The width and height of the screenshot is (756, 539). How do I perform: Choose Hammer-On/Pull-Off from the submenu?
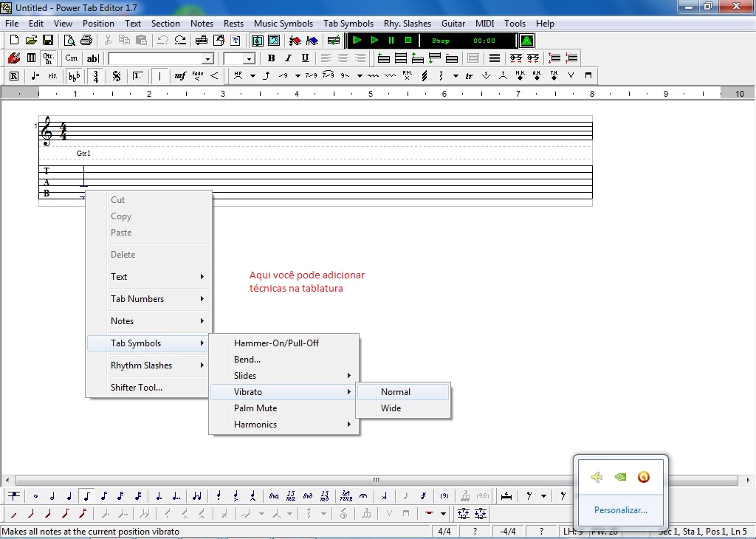click(x=275, y=343)
